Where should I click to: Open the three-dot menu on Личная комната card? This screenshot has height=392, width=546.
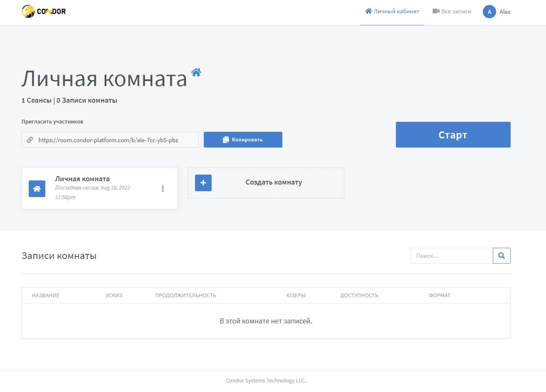coord(163,189)
